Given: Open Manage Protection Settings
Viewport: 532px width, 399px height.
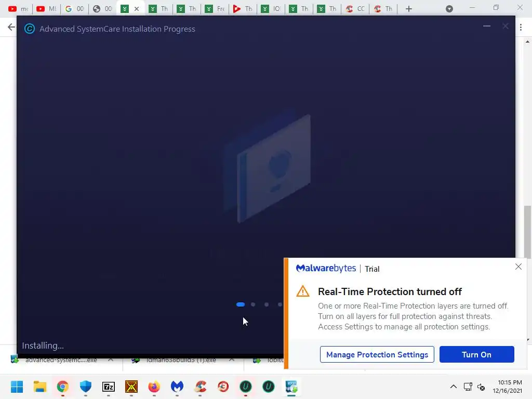Looking at the screenshot, I should [377, 354].
